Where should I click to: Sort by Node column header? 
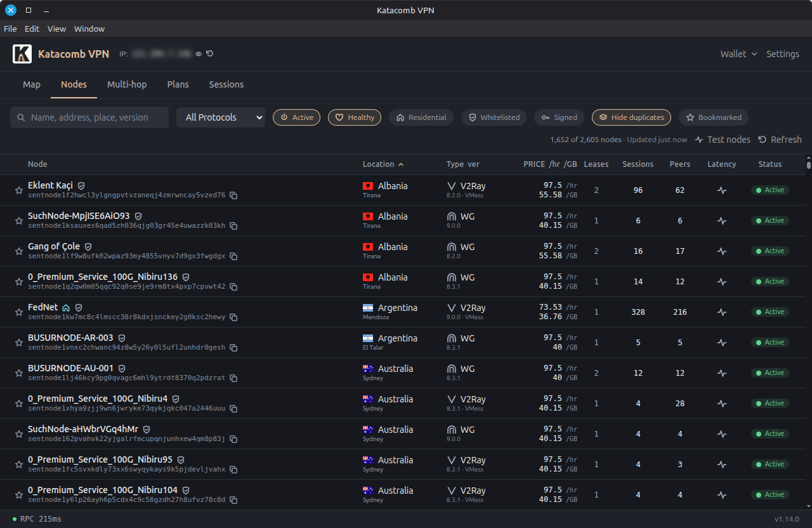(x=37, y=164)
